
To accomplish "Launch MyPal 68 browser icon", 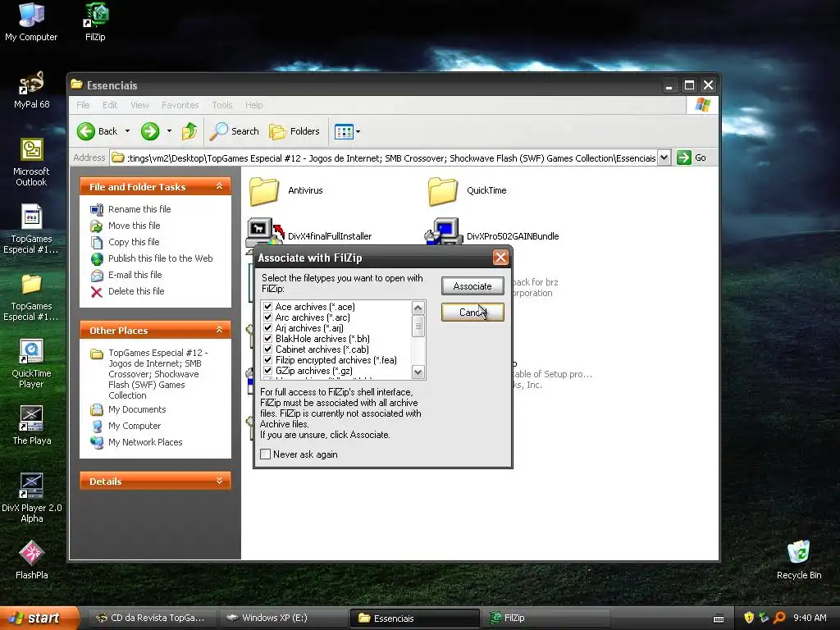I will pyautogui.click(x=31, y=89).
